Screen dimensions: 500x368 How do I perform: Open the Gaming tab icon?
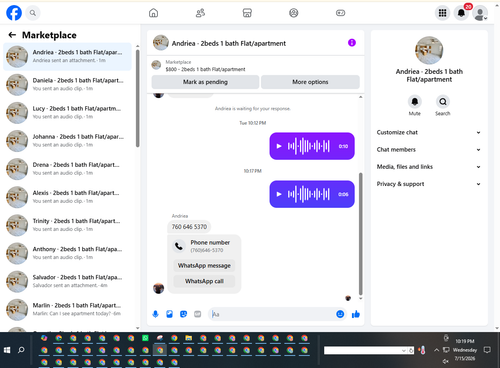click(340, 13)
